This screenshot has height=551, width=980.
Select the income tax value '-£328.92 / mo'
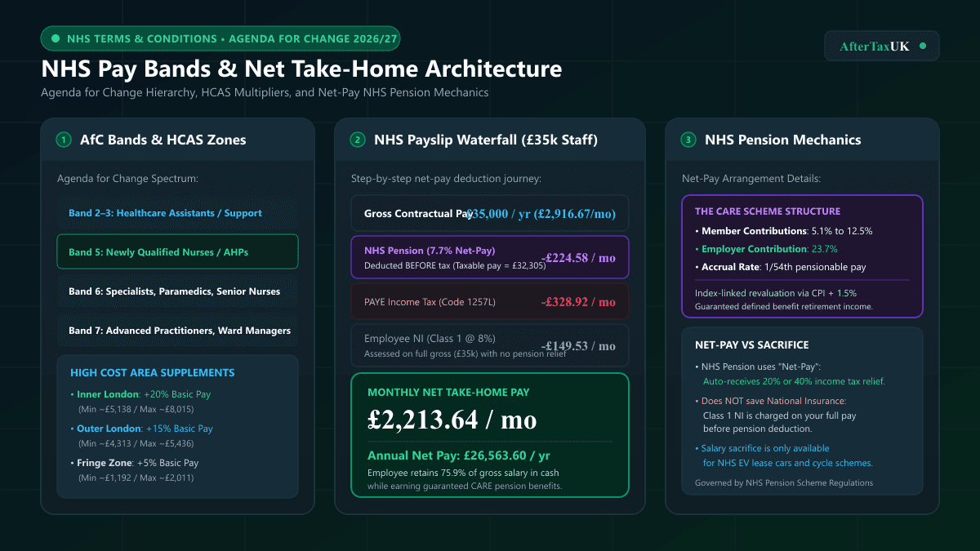tap(578, 302)
